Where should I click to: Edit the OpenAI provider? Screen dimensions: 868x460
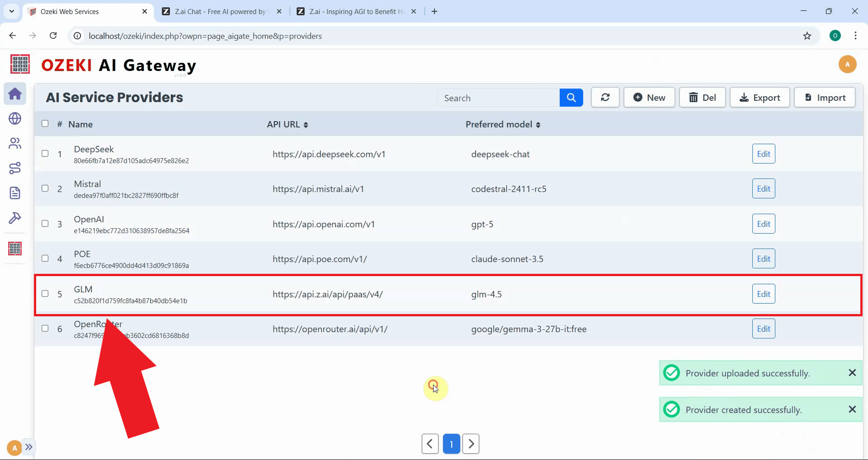pyautogui.click(x=763, y=224)
